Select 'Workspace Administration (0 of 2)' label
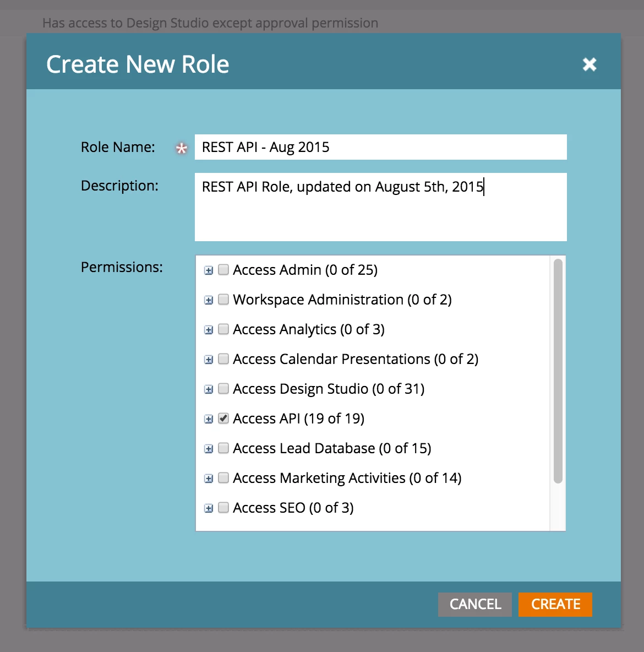Viewport: 644px width, 652px height. pos(342,300)
